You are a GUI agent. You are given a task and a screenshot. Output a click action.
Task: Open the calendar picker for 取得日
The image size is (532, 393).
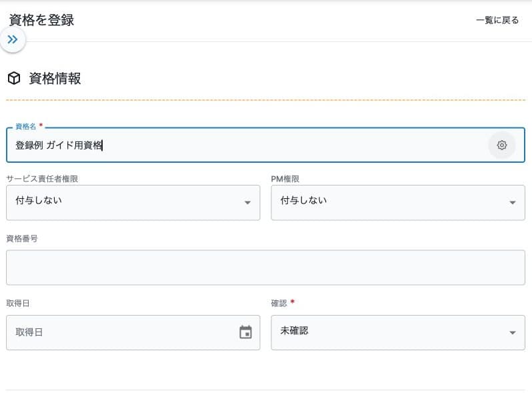[x=245, y=332]
